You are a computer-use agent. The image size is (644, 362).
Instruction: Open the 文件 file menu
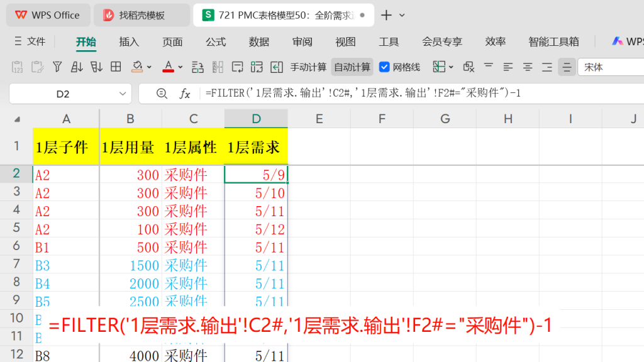(30, 41)
